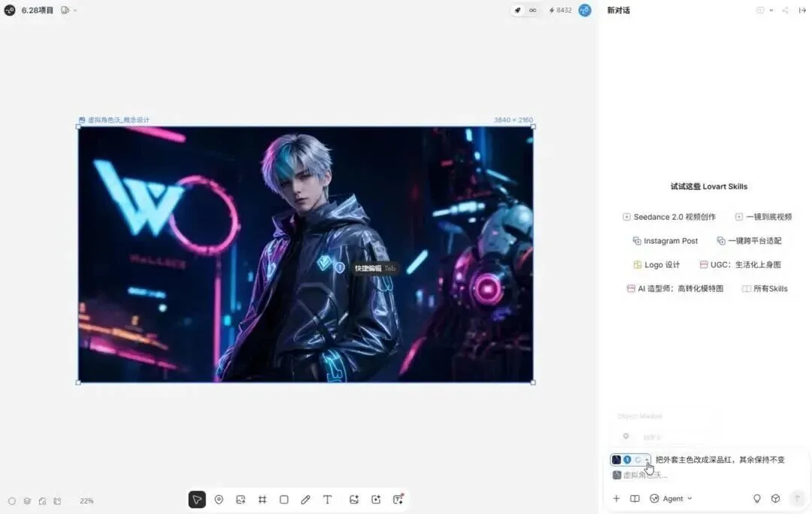Viewport: 812px width, 514px height.
Task: Select the cyberpunk character image on canvas
Action: pos(305,254)
